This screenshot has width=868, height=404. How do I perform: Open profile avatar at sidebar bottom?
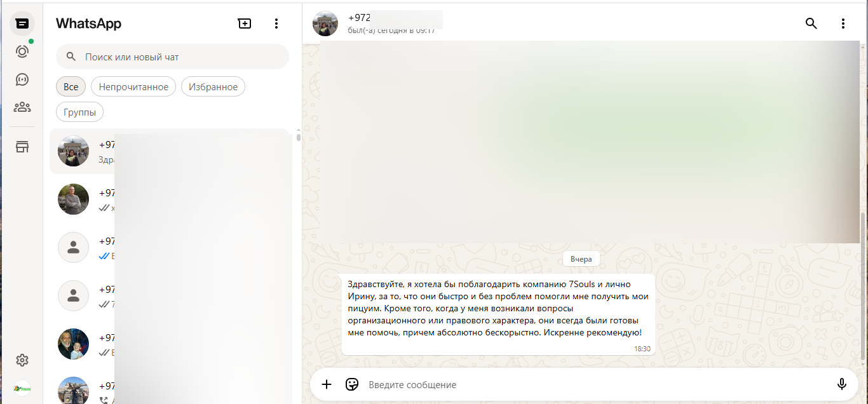coord(22,388)
